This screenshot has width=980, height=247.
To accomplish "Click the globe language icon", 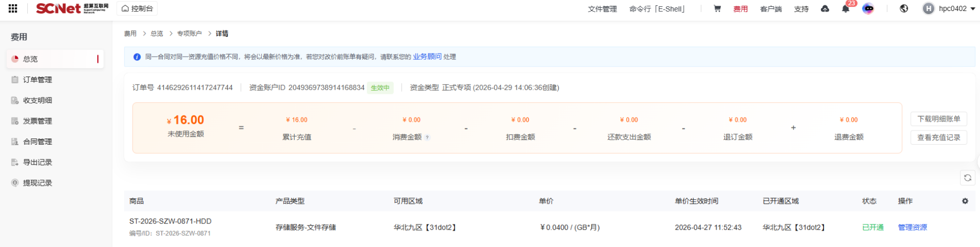I will (x=904, y=8).
